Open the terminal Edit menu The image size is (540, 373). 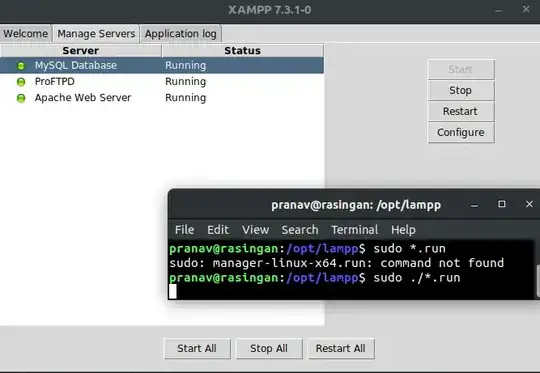(218, 230)
